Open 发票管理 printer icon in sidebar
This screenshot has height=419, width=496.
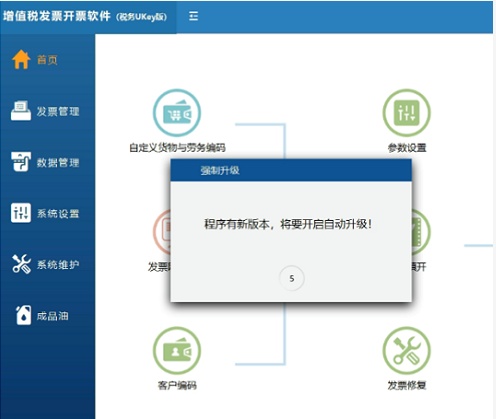tap(21, 111)
